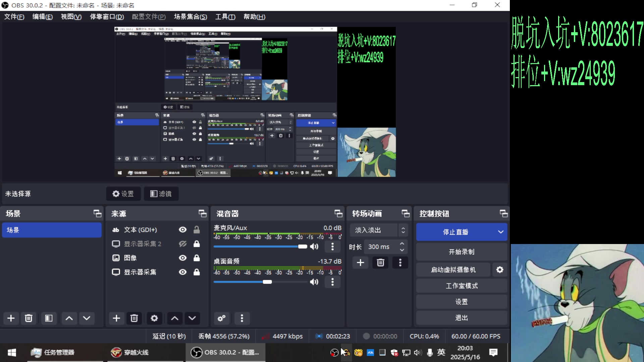Delete the selected scene with trash icon

point(29,318)
